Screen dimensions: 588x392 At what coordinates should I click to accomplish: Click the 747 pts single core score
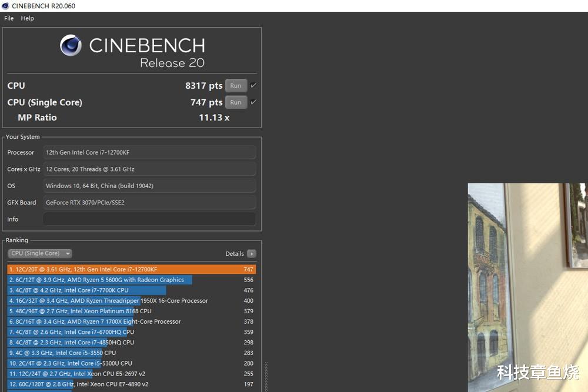tap(206, 102)
